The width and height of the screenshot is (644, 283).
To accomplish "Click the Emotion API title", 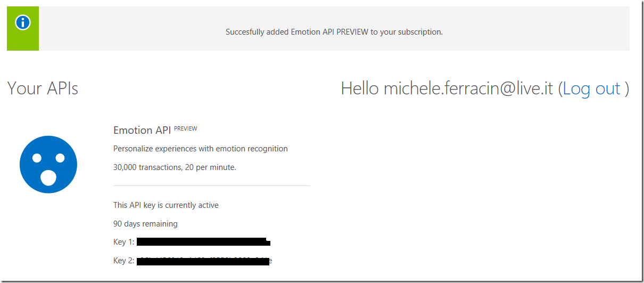I will (x=142, y=131).
